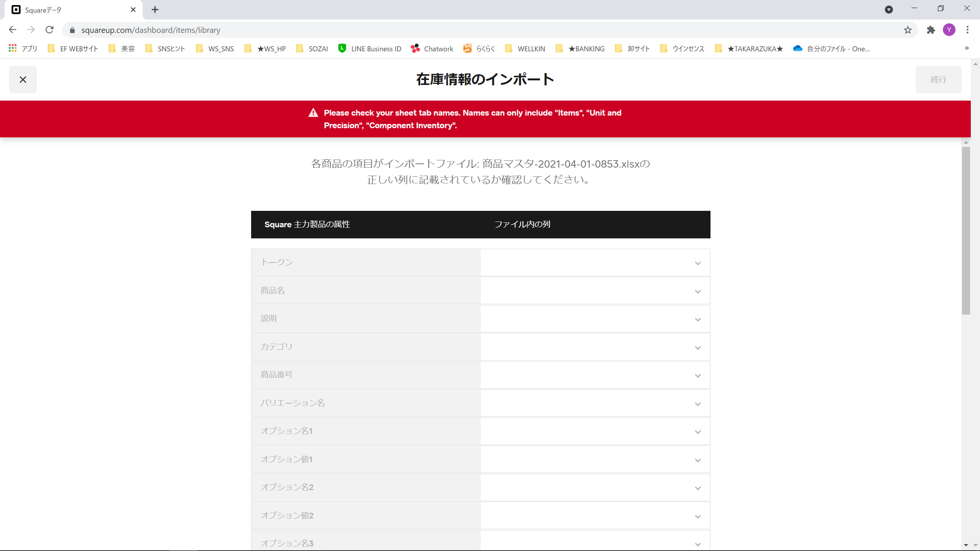Expand the トークン column dropdown
Screen dimensions: 980x551
[595, 263]
